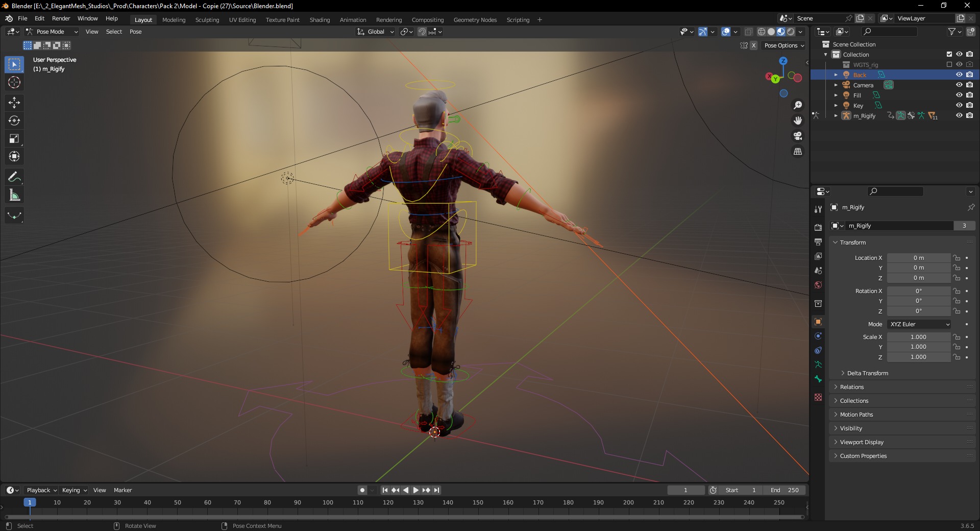Jump to the end frame
980x531 pixels.
pyautogui.click(x=437, y=490)
